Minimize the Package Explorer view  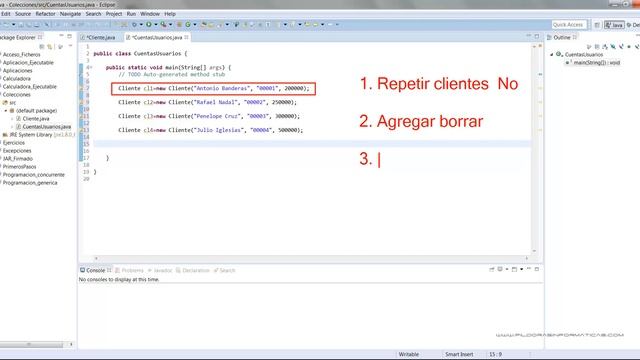61,36
